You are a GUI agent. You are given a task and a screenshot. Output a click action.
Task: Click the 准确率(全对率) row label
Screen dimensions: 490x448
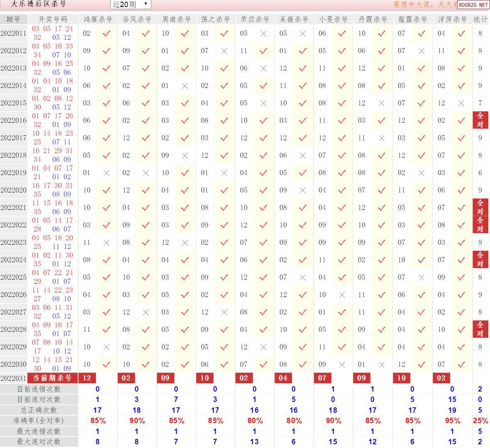click(39, 421)
